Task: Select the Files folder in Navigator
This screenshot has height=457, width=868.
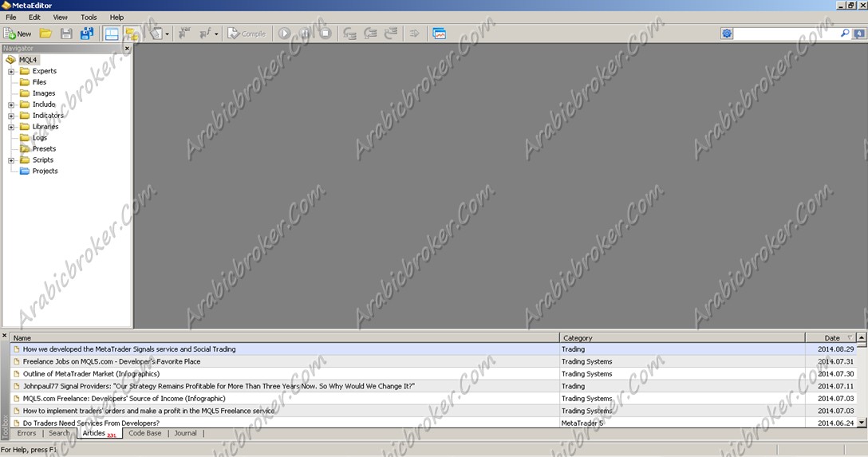Action: click(39, 82)
